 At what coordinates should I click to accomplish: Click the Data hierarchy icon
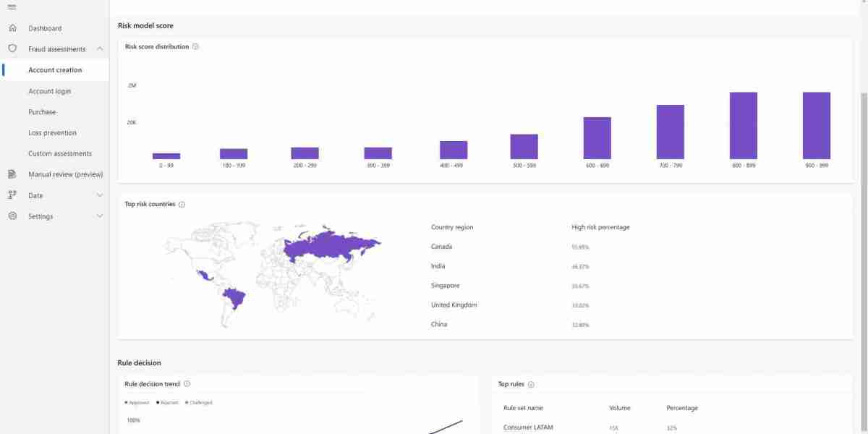[x=12, y=195]
